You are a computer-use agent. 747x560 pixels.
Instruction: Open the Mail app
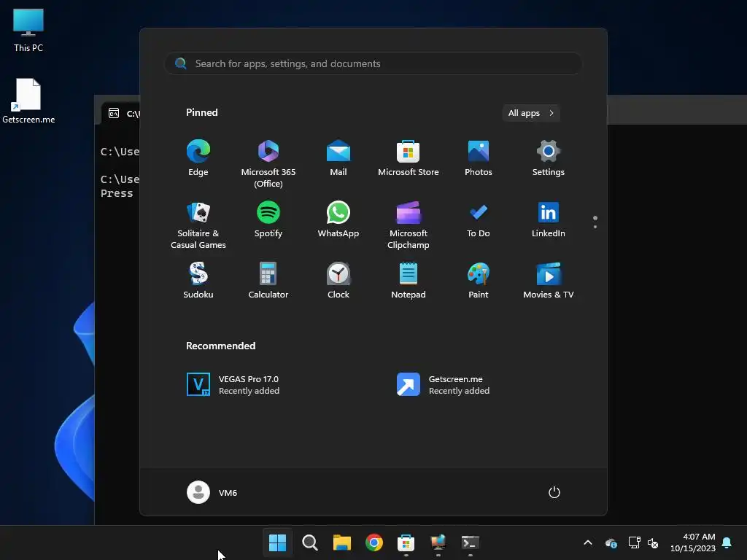coord(338,158)
